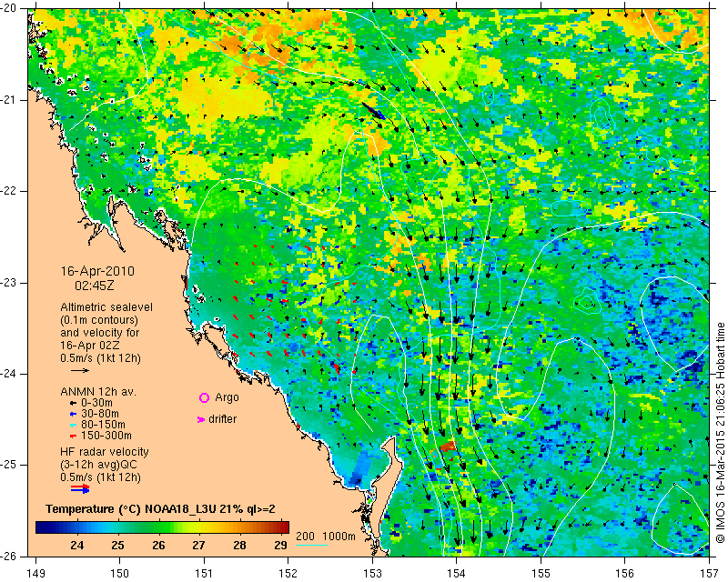728x582 pixels.
Task: Click the blue 30-80m ANMN legend marker
Action: pos(73,414)
